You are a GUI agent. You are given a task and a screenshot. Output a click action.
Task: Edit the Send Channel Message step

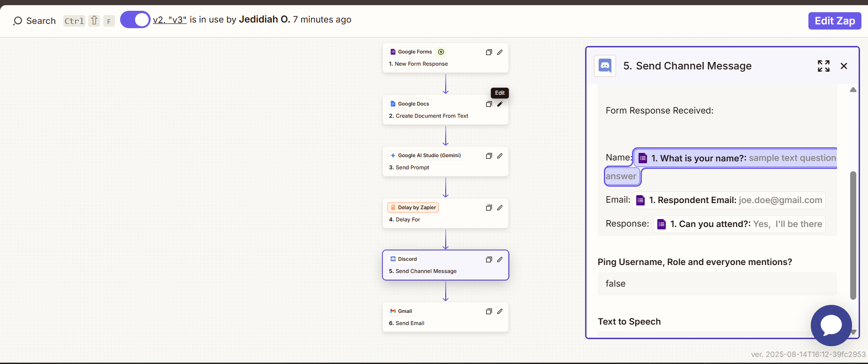tap(500, 259)
